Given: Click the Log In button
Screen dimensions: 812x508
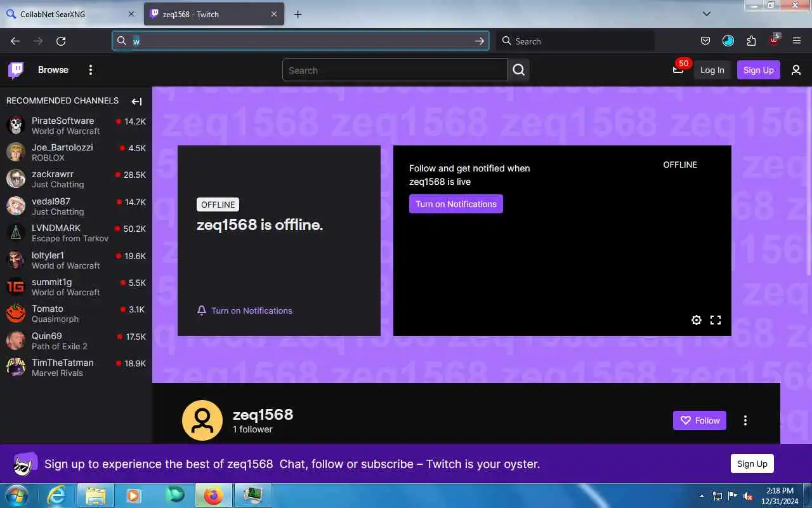Looking at the screenshot, I should [x=712, y=70].
